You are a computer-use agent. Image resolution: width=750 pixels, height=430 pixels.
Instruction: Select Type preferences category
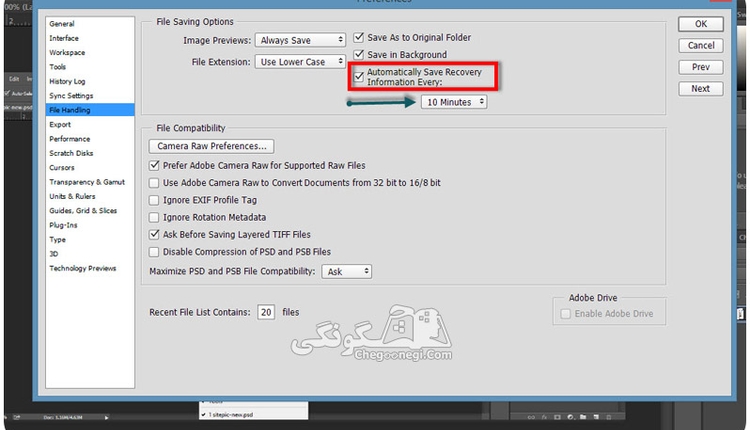[x=57, y=239]
